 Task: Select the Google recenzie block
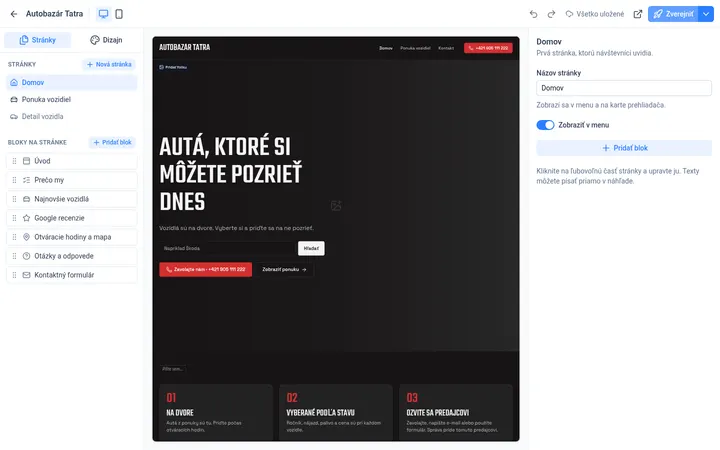click(x=72, y=218)
